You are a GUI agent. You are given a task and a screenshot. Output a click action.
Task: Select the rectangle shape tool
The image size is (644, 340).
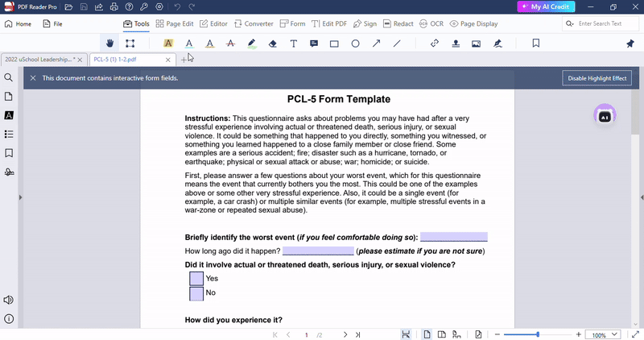(x=334, y=44)
